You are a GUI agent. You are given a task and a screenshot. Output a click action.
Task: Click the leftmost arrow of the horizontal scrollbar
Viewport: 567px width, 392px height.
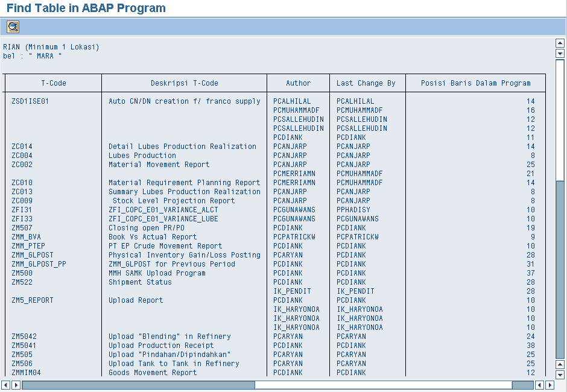[x=5, y=385]
